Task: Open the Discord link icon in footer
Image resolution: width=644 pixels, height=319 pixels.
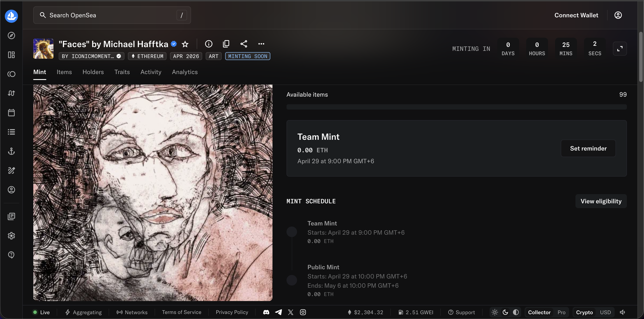Action: click(266, 312)
